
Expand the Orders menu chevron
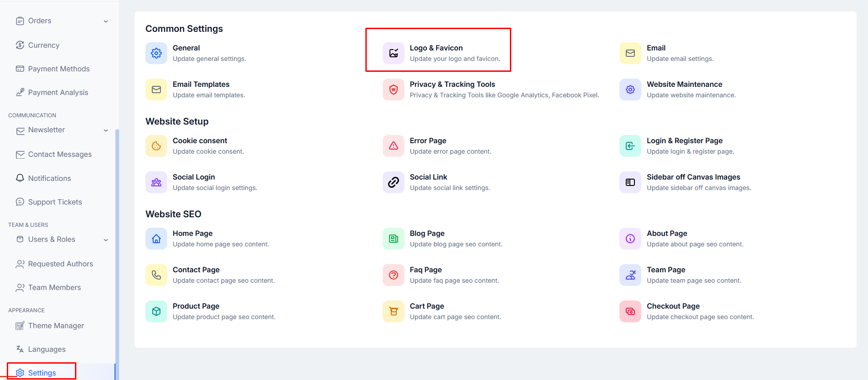106,21
